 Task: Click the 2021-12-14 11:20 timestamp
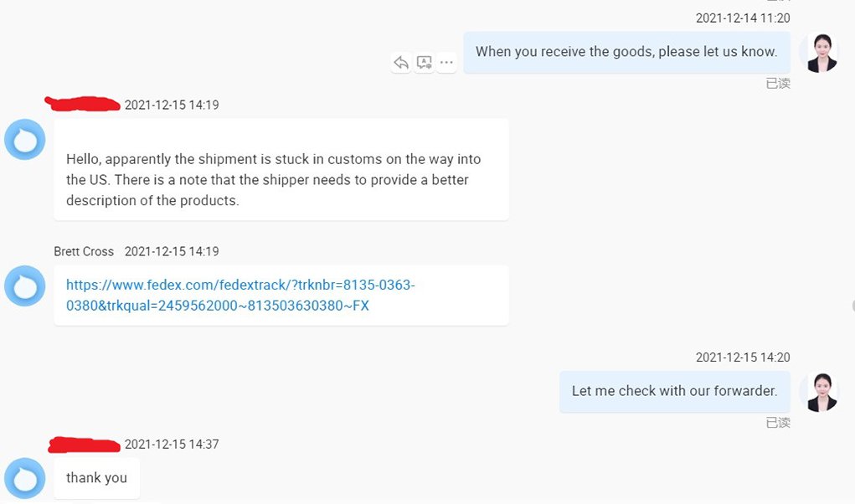coord(742,18)
